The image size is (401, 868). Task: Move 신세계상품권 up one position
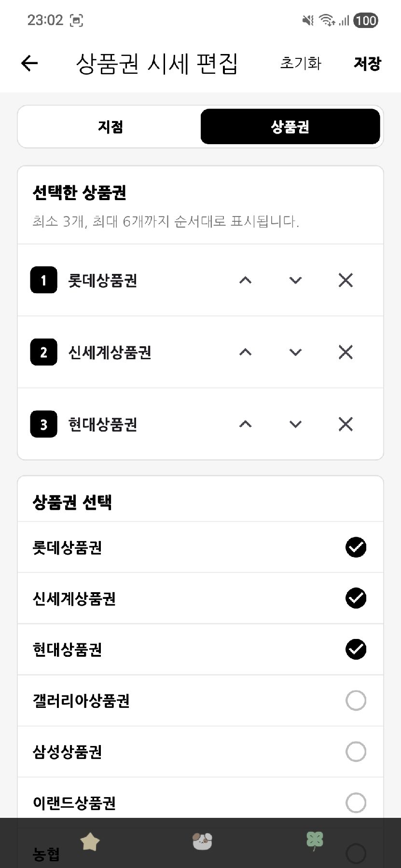tap(245, 353)
